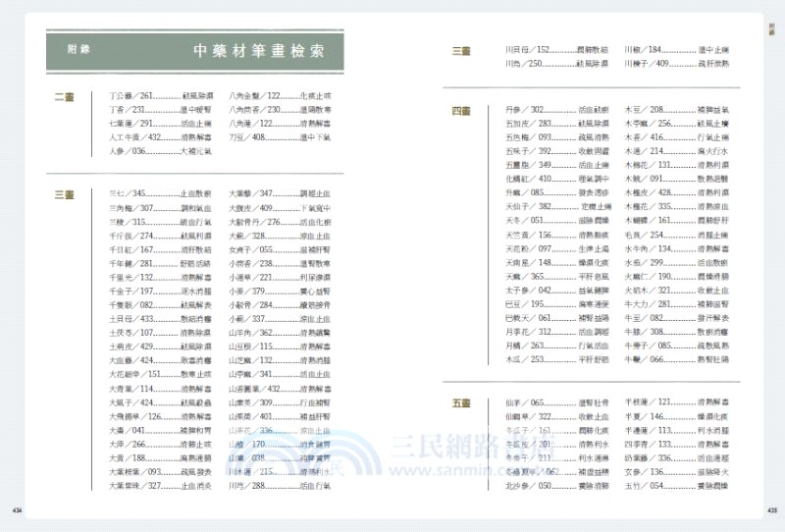Viewport: 785px width, 532px height.
Task: Pick the 小通草／221 entry
Action: (280, 277)
